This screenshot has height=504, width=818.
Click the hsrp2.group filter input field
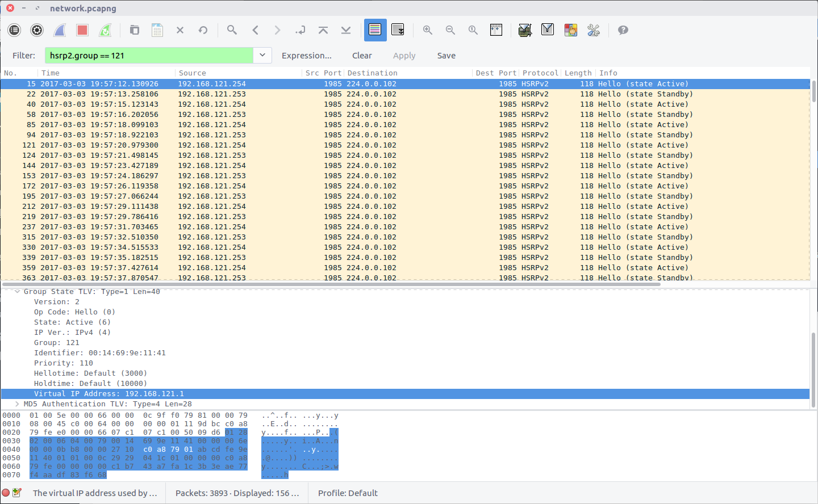[x=149, y=56]
